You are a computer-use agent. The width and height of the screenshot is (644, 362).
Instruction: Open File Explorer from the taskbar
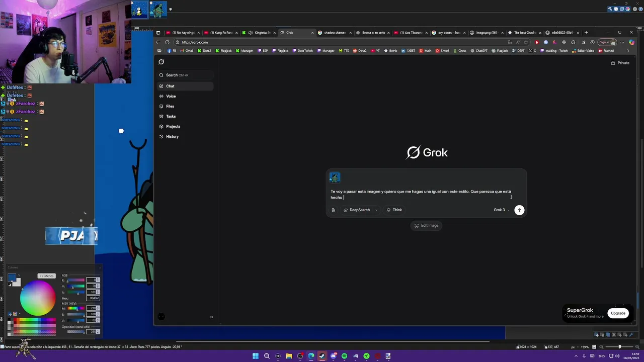pos(289,356)
